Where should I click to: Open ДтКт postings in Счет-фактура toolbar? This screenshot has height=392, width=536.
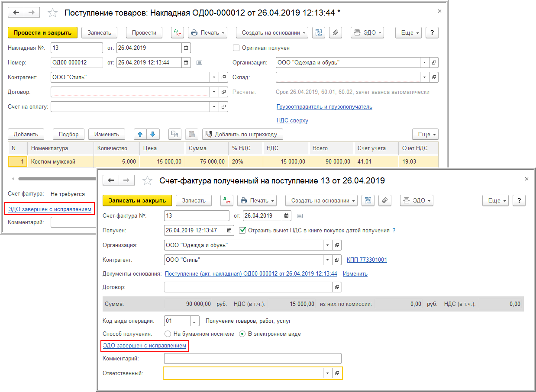227,200
